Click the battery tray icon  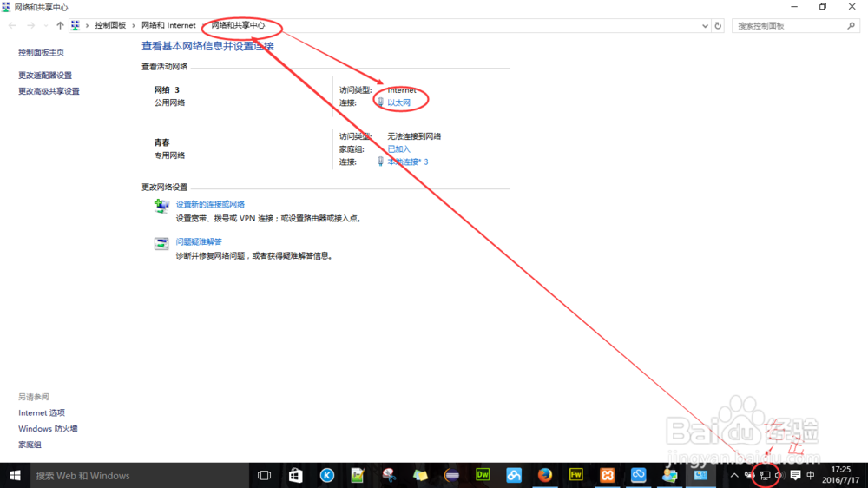[x=750, y=475]
